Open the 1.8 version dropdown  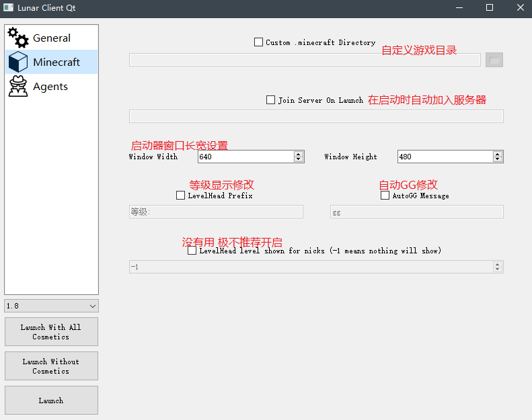(x=51, y=306)
